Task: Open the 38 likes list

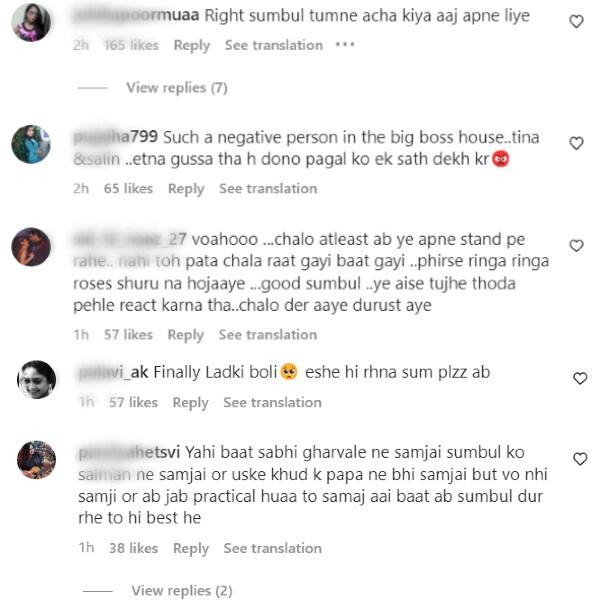Action: tap(134, 548)
